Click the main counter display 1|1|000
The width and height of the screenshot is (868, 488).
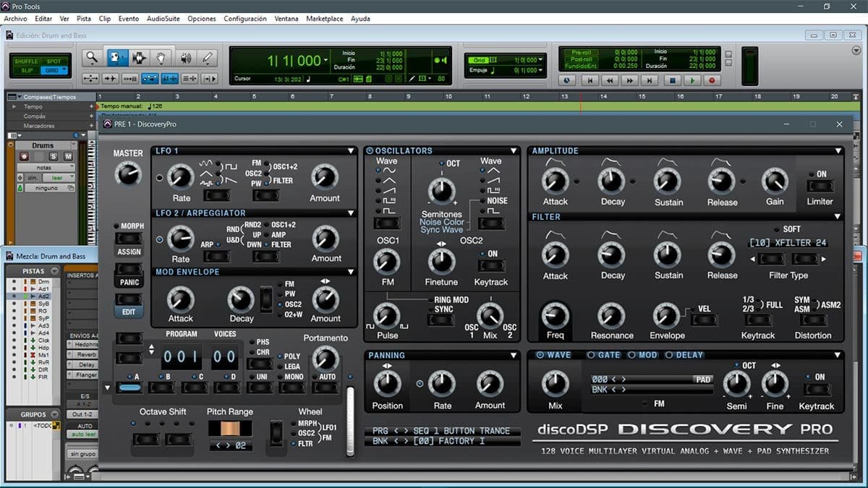[x=294, y=61]
